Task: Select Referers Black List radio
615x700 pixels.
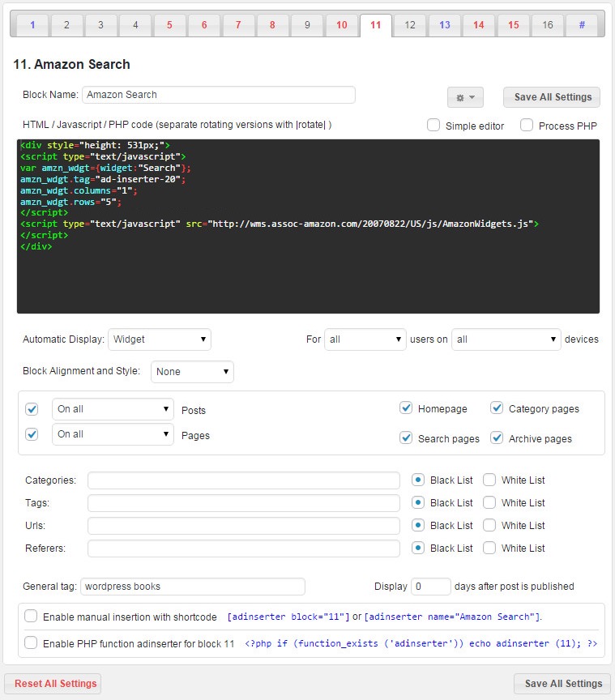Action: tap(417, 548)
